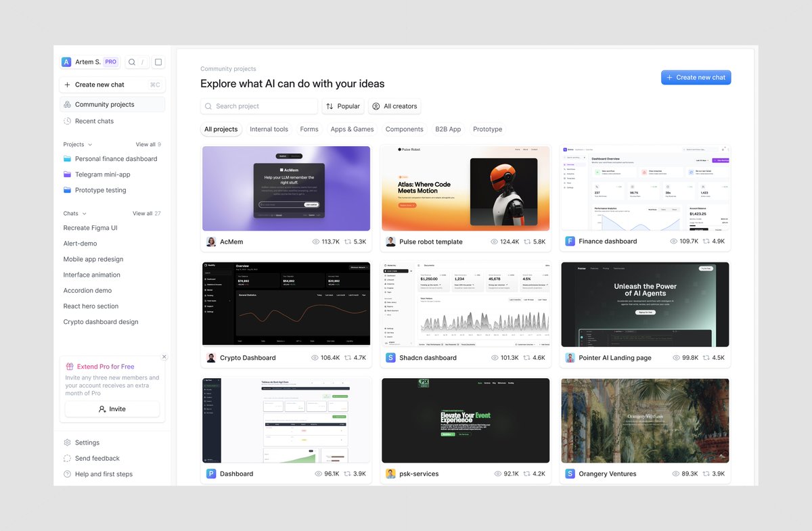The height and width of the screenshot is (531, 812).
Task: Open the Popular sort dropdown
Action: click(x=343, y=106)
